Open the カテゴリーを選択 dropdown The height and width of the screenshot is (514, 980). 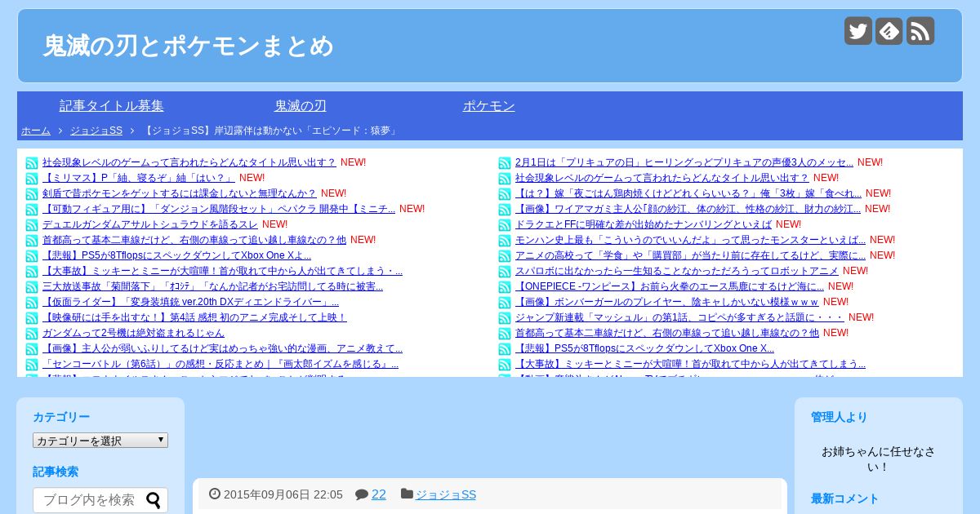[100, 440]
